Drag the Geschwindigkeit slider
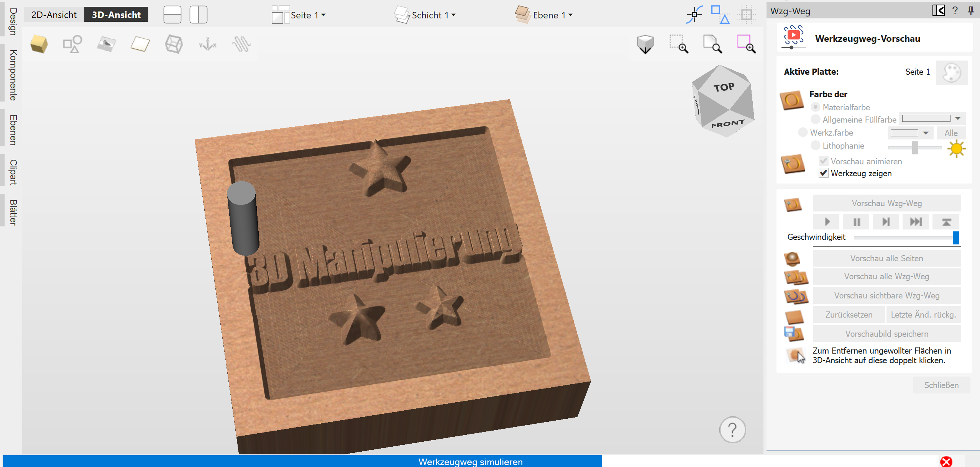The width and height of the screenshot is (980, 467). pyautogui.click(x=957, y=237)
